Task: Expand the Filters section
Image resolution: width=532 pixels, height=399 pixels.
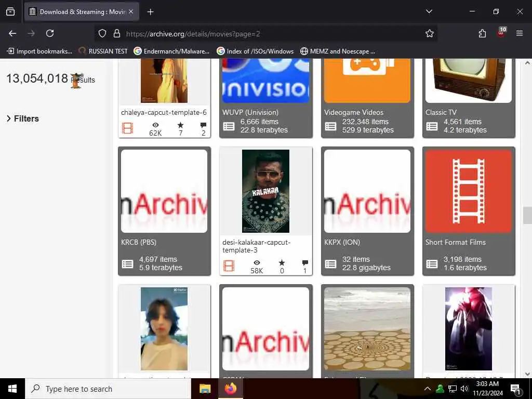Action: point(23,118)
